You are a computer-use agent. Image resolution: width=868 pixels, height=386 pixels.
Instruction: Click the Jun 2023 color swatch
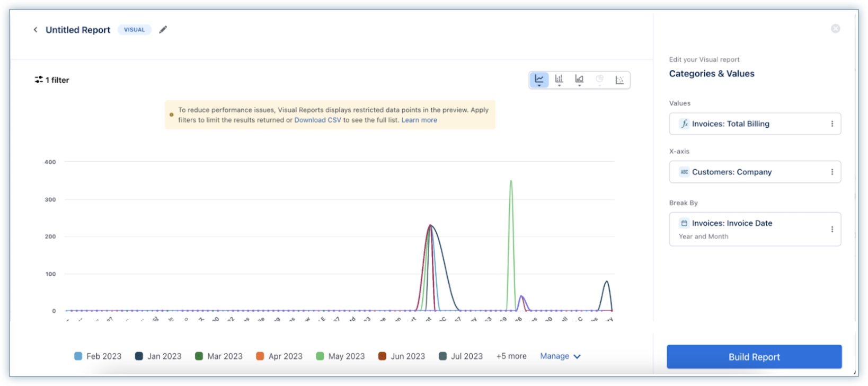382,356
